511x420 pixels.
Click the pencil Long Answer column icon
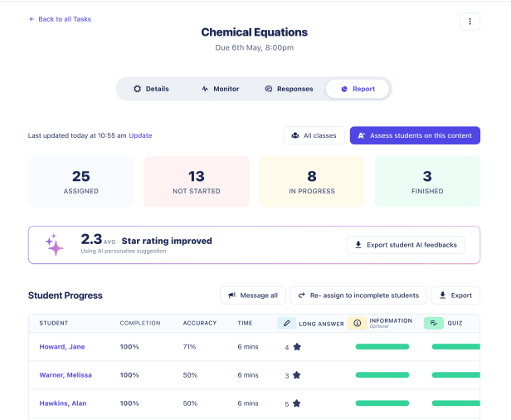point(286,323)
